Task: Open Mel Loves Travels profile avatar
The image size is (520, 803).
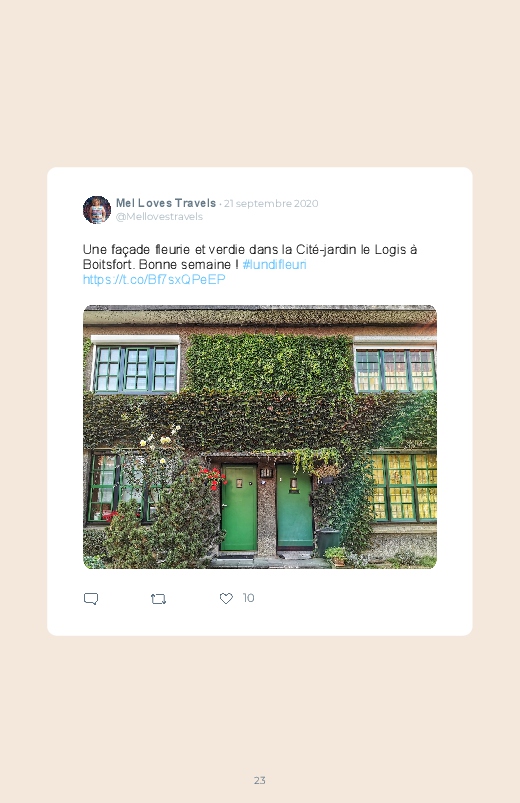Action: point(97,209)
